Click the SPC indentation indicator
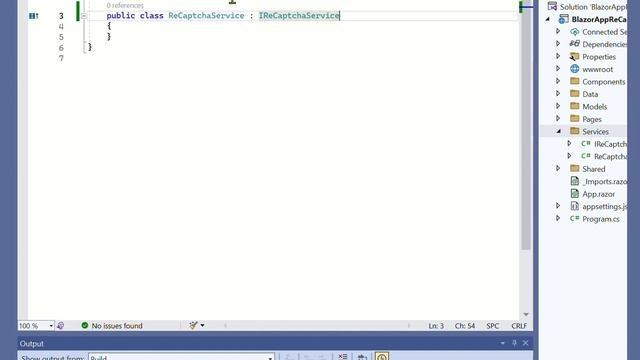 pos(493,326)
